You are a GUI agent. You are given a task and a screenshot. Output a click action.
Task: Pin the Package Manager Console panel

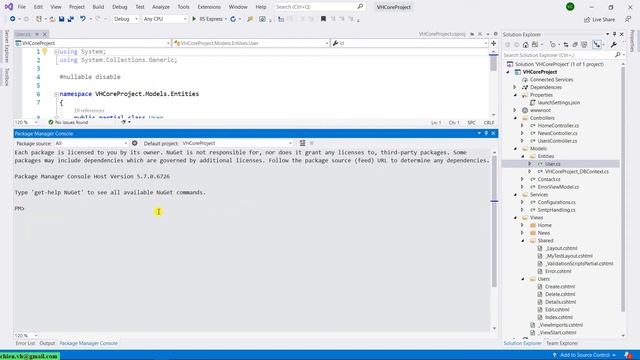tap(486, 133)
